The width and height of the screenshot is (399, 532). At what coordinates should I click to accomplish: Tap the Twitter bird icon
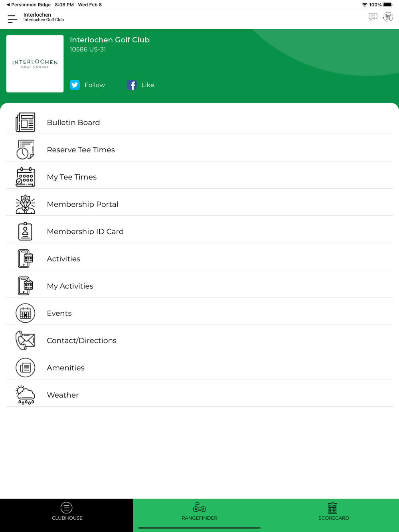75,85
